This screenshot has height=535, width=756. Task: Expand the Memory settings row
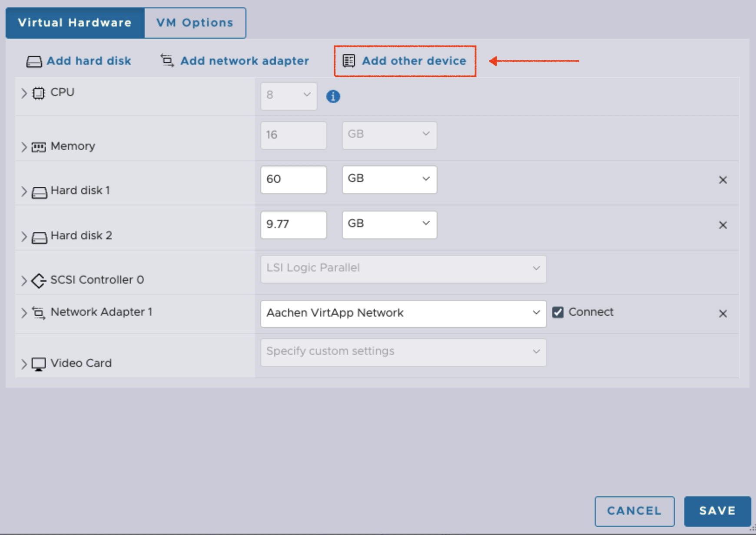(24, 147)
